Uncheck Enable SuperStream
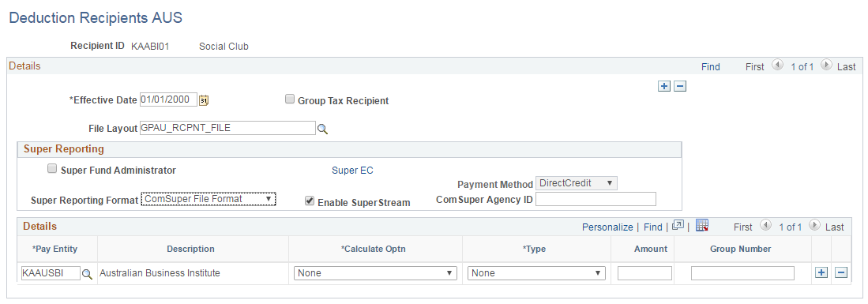The width and height of the screenshot is (868, 304). pos(310,201)
